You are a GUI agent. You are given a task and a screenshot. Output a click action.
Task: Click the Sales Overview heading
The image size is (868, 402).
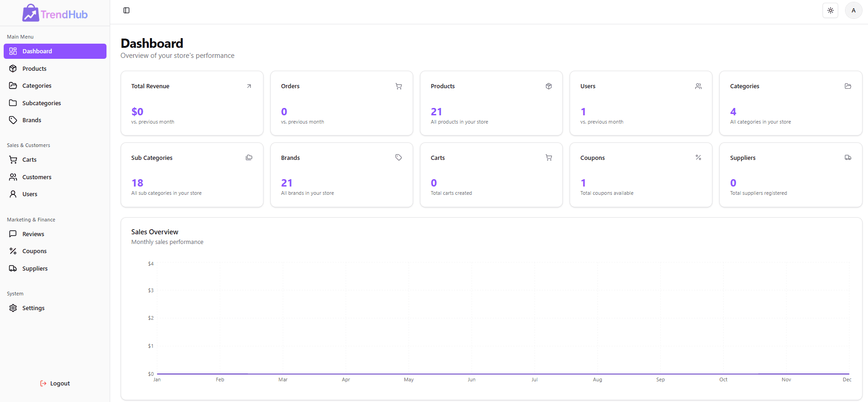click(155, 232)
